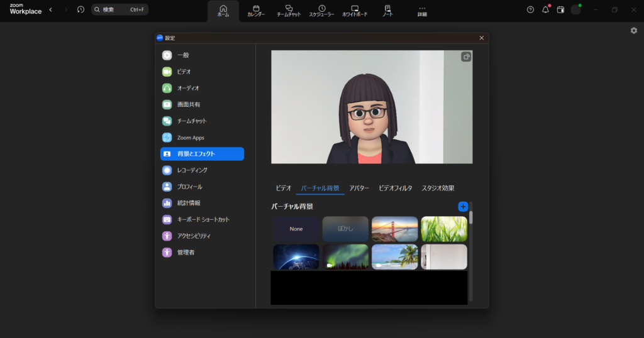Switch to the アバター tab

tap(359, 188)
